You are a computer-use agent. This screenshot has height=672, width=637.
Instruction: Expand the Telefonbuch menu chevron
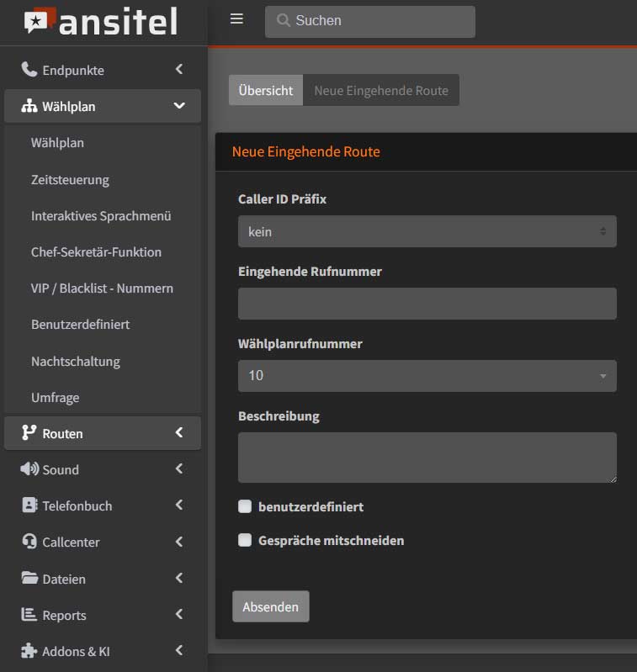179,505
